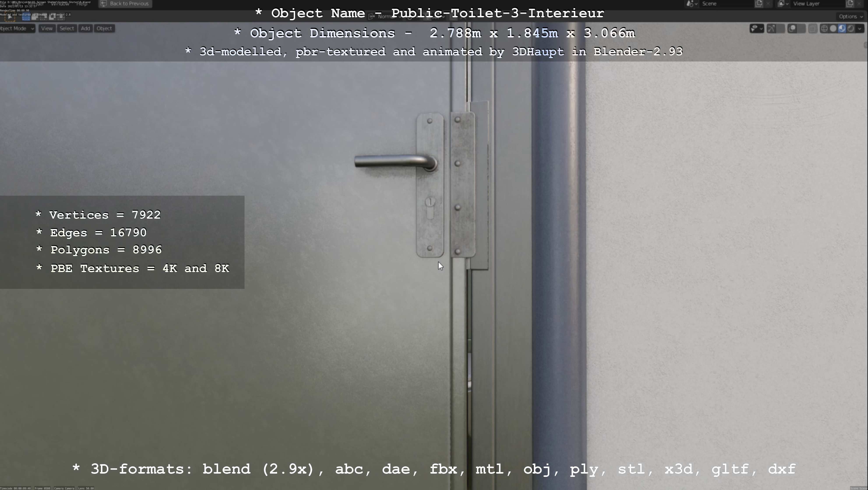Screen dimensions: 868x490
Task: Select material preview shading mode
Action: pyautogui.click(x=842, y=28)
